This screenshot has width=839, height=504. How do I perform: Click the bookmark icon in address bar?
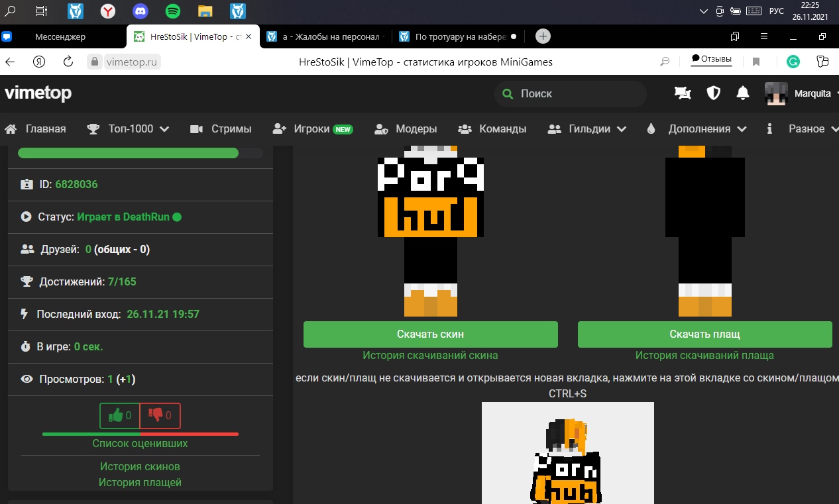click(x=756, y=62)
